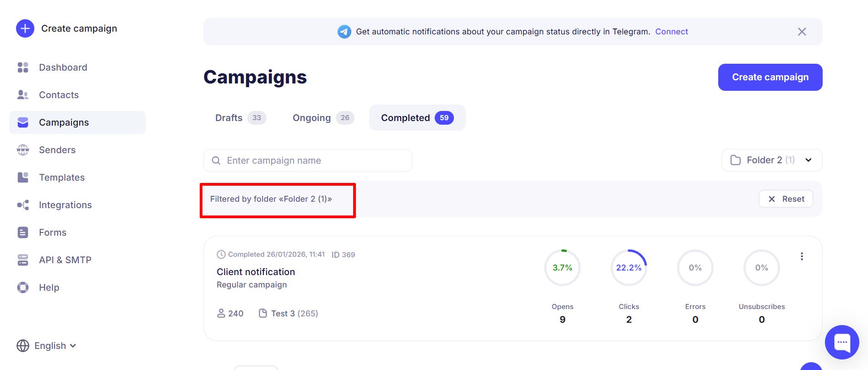
Task: Go to Contacts in the sidebar
Action: coord(59,95)
